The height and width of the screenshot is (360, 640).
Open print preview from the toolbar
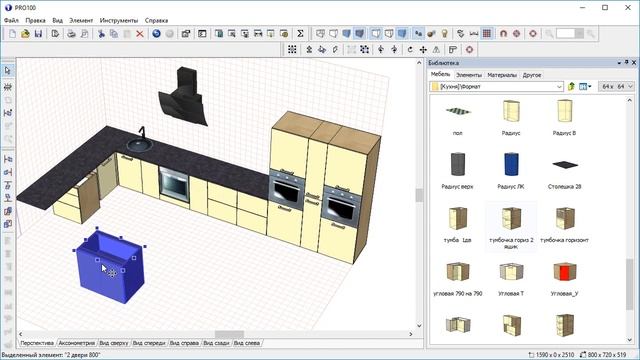(84, 34)
